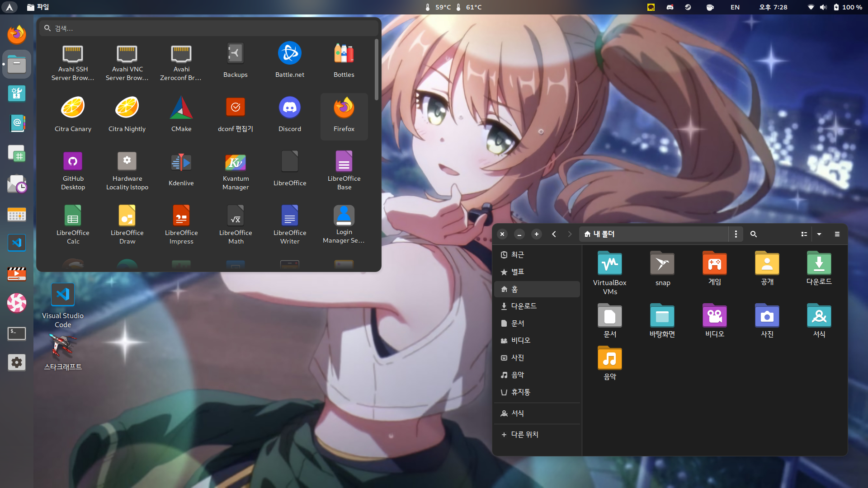Open 휴지통 in sidebar
This screenshot has width=868, height=488.
pyautogui.click(x=537, y=392)
